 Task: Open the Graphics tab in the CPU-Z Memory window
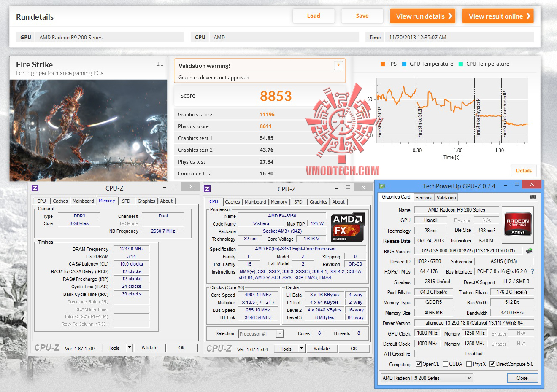coord(146,201)
